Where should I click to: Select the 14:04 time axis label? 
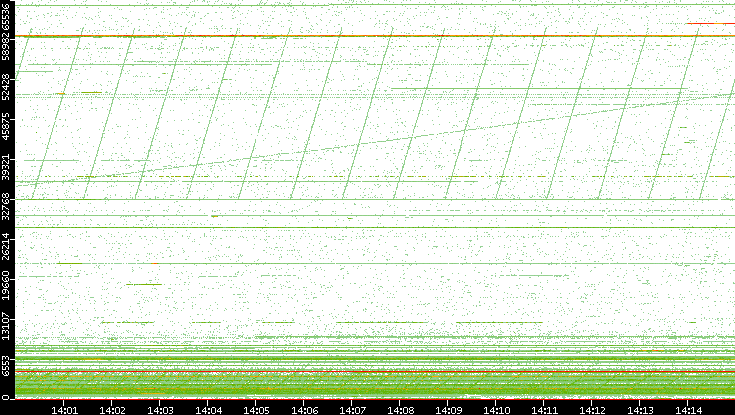[x=209, y=410]
